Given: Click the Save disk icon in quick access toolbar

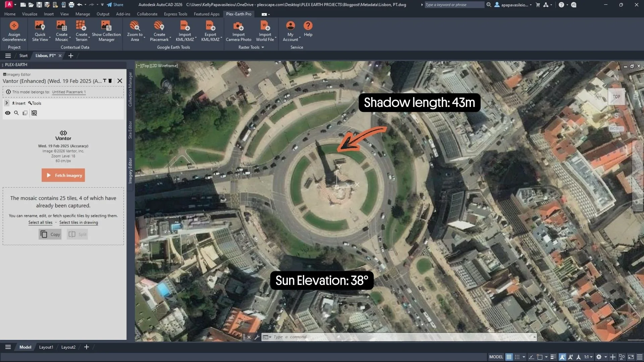Looking at the screenshot, I should [x=39, y=5].
